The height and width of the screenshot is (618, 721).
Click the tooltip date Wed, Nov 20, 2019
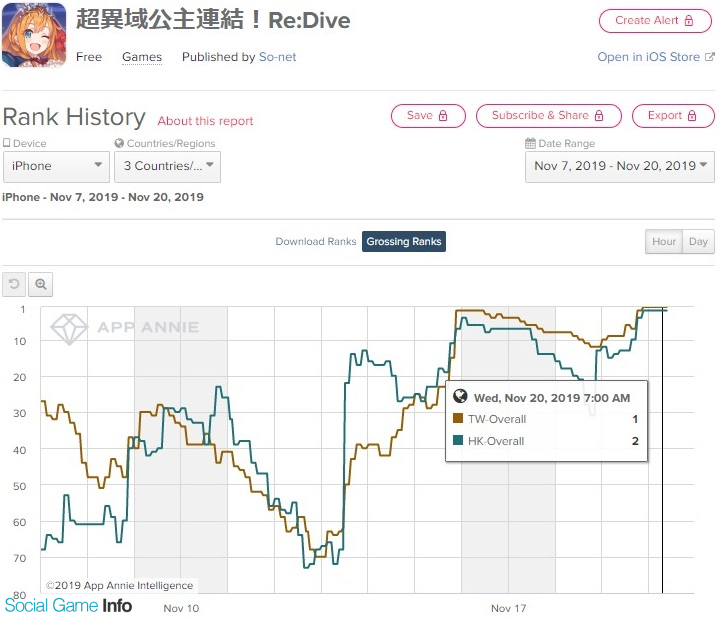(552, 398)
